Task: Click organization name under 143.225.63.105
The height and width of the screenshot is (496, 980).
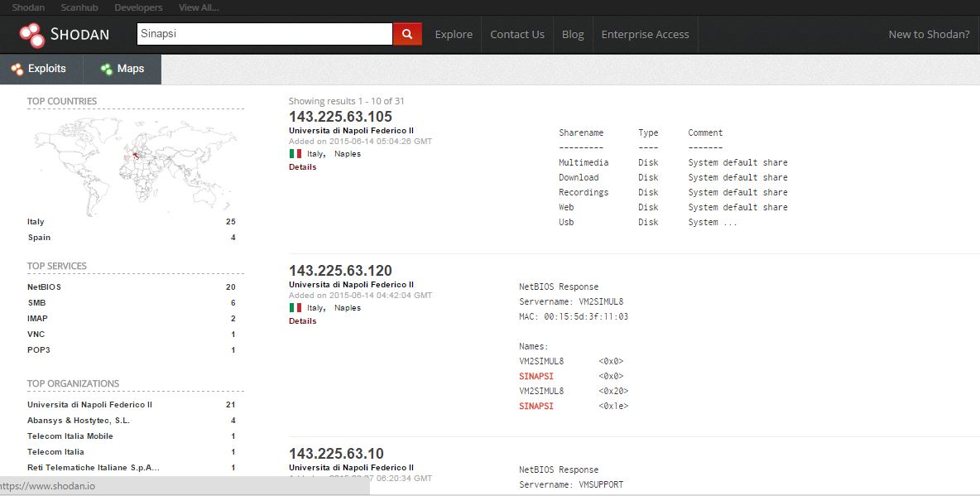Action: pyautogui.click(x=351, y=131)
